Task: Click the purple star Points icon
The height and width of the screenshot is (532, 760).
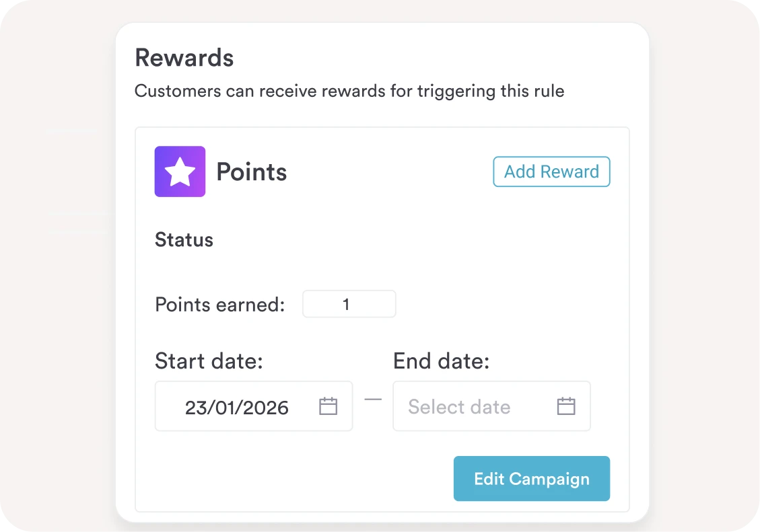Action: tap(180, 172)
